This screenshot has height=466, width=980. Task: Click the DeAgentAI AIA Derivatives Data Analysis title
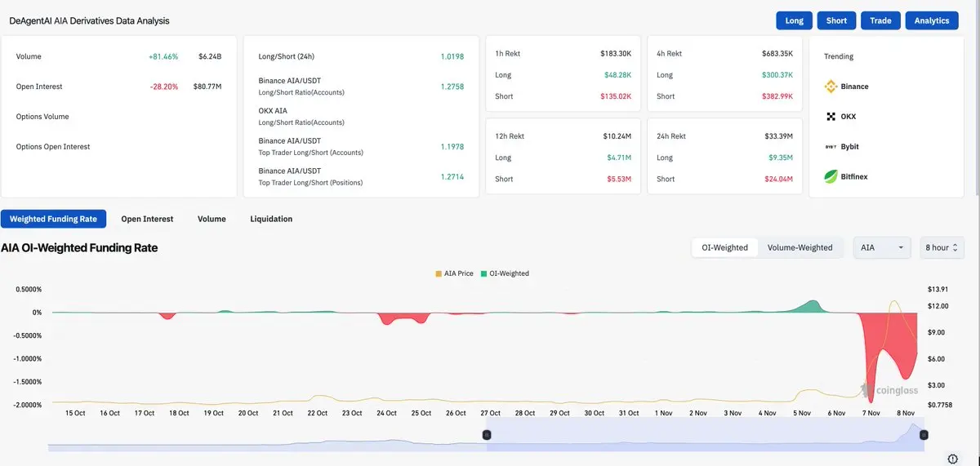90,20
